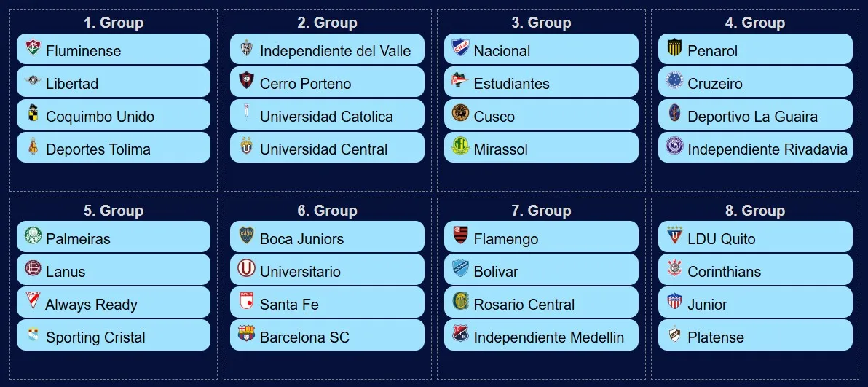Click the Nacional club crest icon
The height and width of the screenshot is (387, 868).
[460, 49]
